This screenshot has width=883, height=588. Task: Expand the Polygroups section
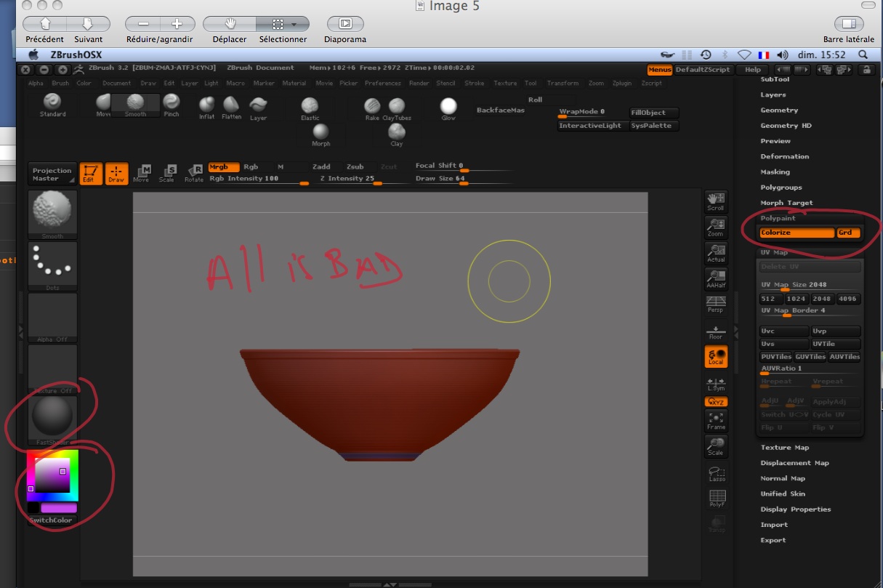pyautogui.click(x=781, y=188)
